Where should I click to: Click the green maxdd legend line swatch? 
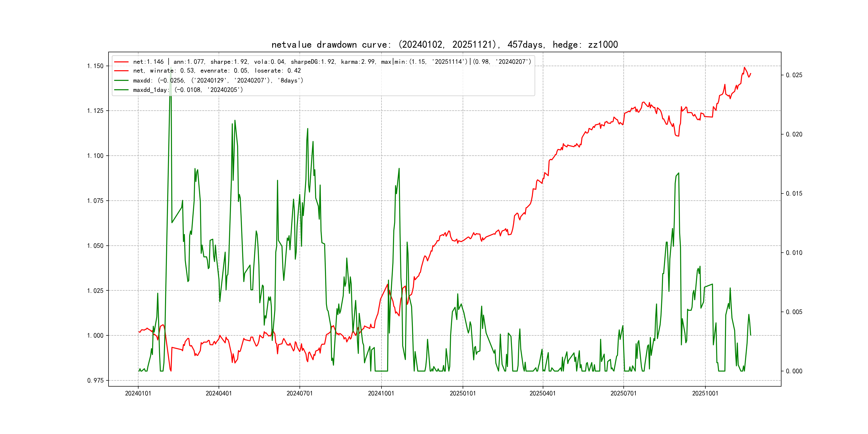(121, 81)
